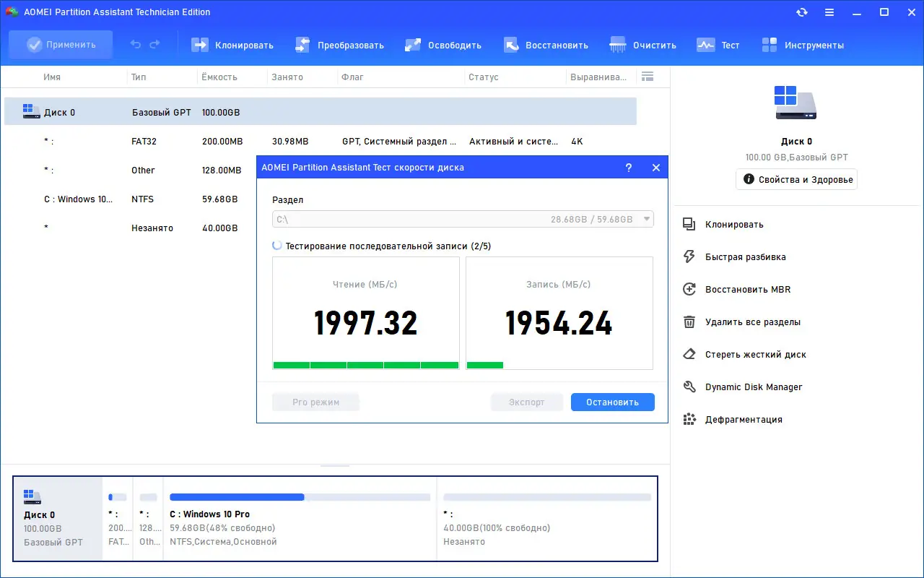
Task: Click the Удалить все разделы trash icon
Action: (689, 322)
